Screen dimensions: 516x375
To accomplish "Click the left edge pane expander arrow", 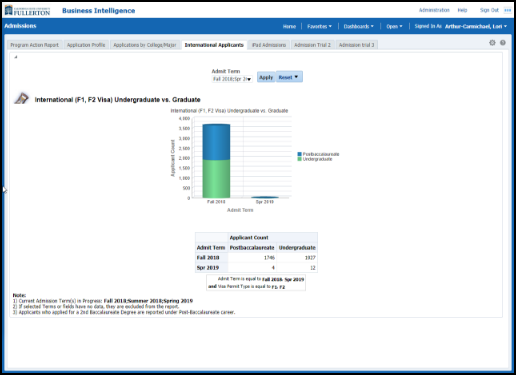I will coord(4,190).
